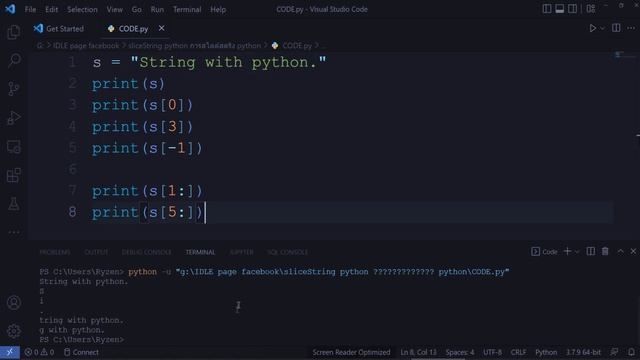Select the TERMINAL panel tab

[x=200, y=252]
